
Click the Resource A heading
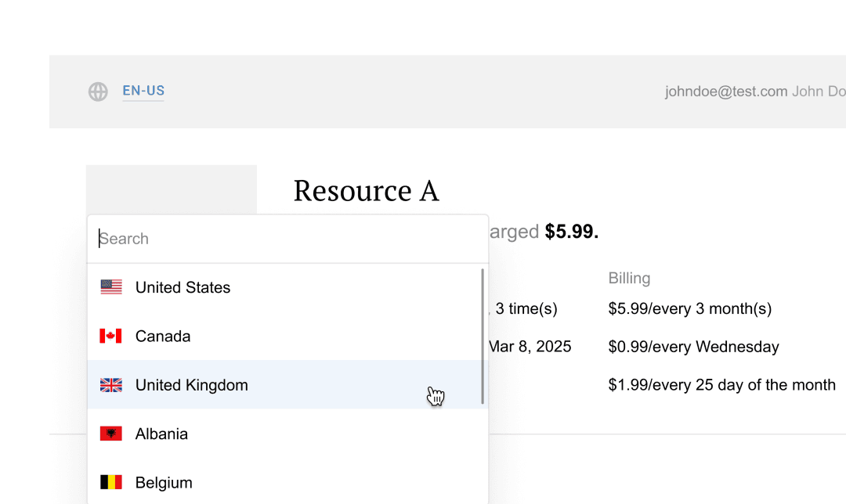(366, 191)
